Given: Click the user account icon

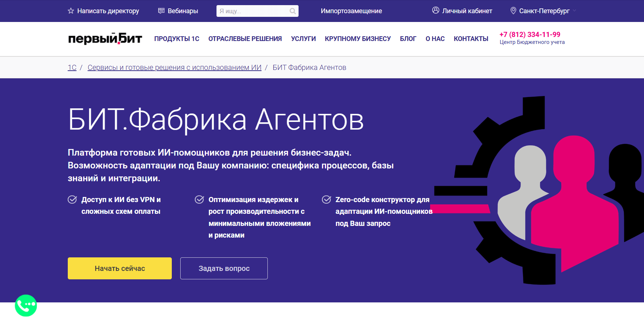Looking at the screenshot, I should tap(436, 10).
